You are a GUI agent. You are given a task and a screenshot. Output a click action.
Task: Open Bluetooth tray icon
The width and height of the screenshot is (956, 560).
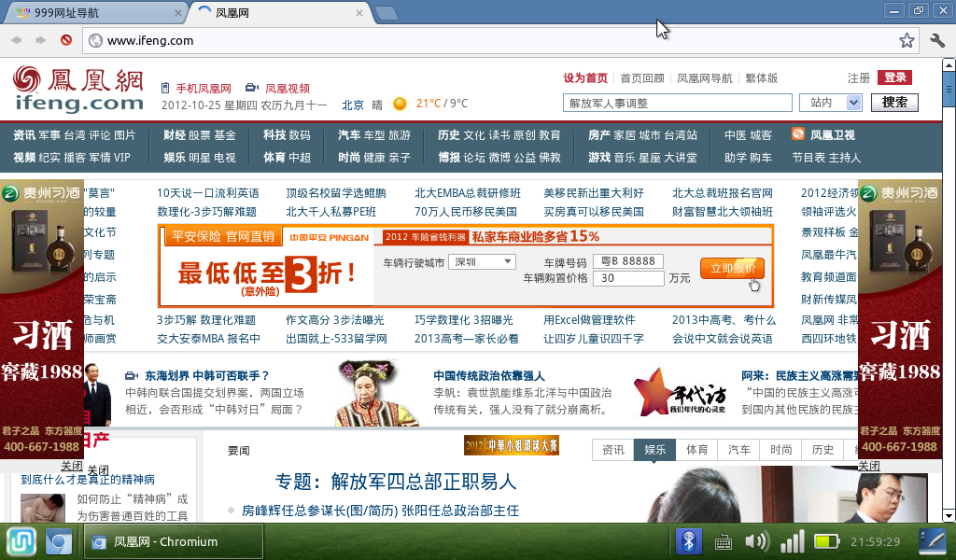pos(689,541)
